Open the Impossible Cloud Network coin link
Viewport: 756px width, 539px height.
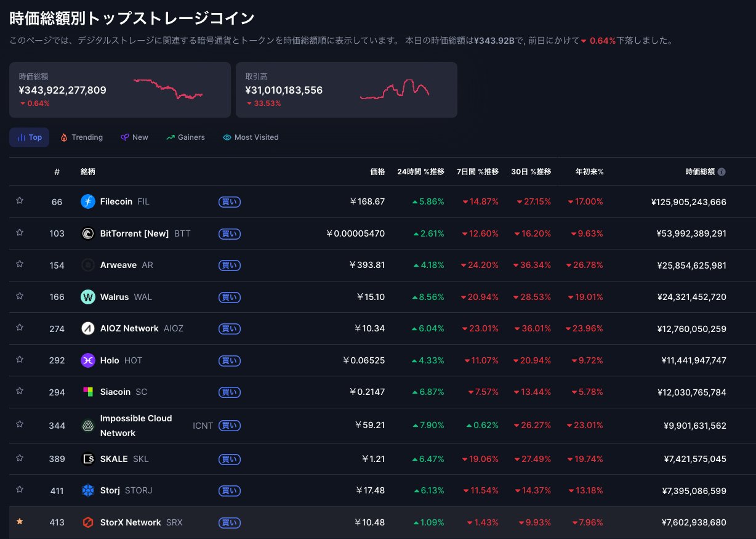coord(135,426)
